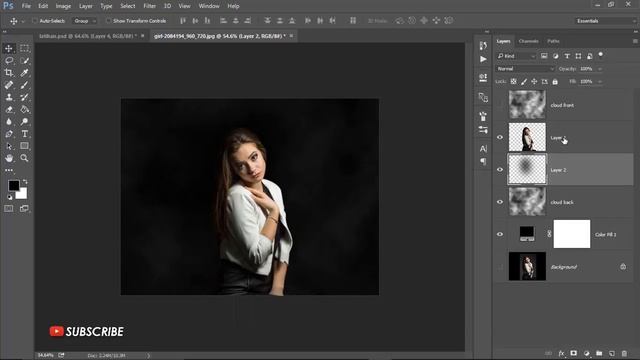The width and height of the screenshot is (640, 360).
Task: Switch to the Paths tab
Action: (553, 41)
